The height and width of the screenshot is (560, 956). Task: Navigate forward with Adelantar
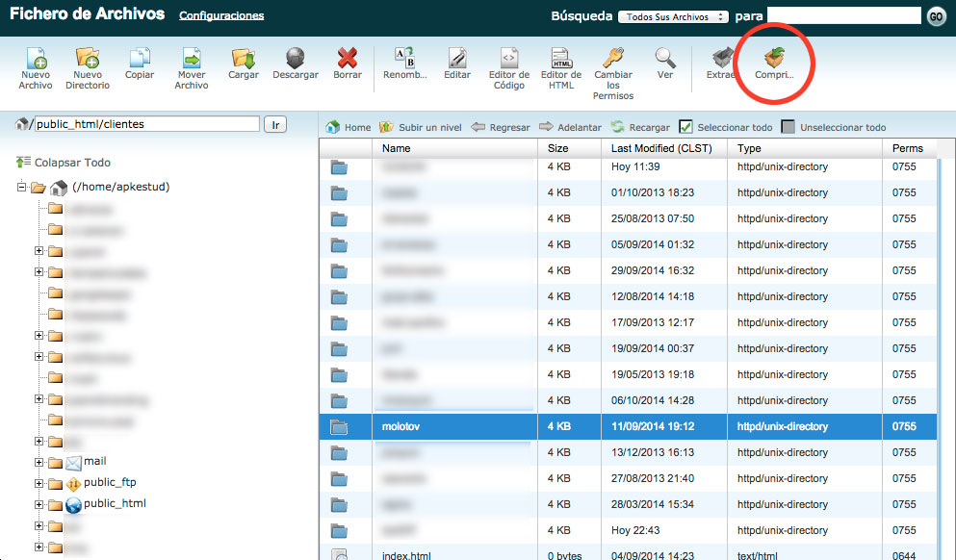tap(570, 127)
